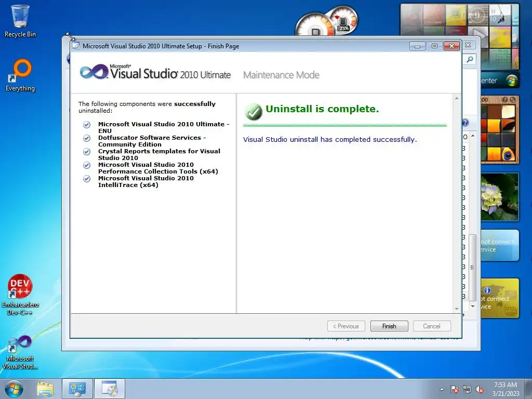Open the taskbar clock showing 7:53 AM
Image resolution: width=532 pixels, height=399 pixels.
click(506, 389)
